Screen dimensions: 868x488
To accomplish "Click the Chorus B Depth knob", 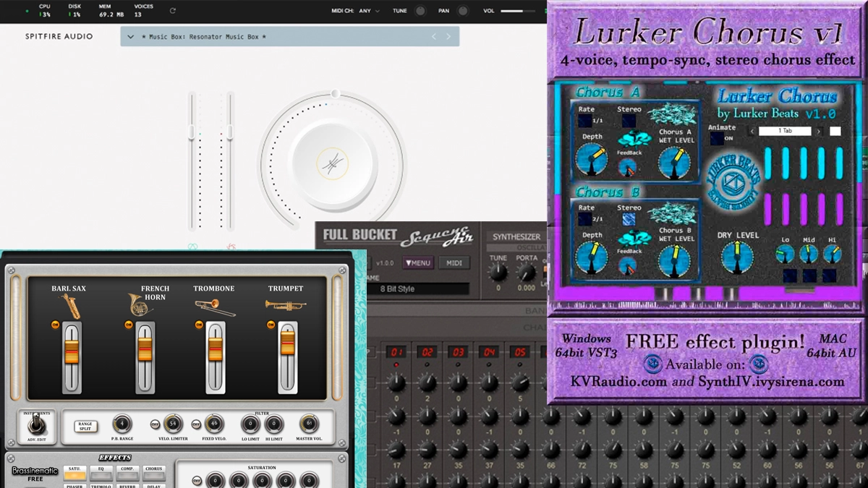I will tap(592, 258).
